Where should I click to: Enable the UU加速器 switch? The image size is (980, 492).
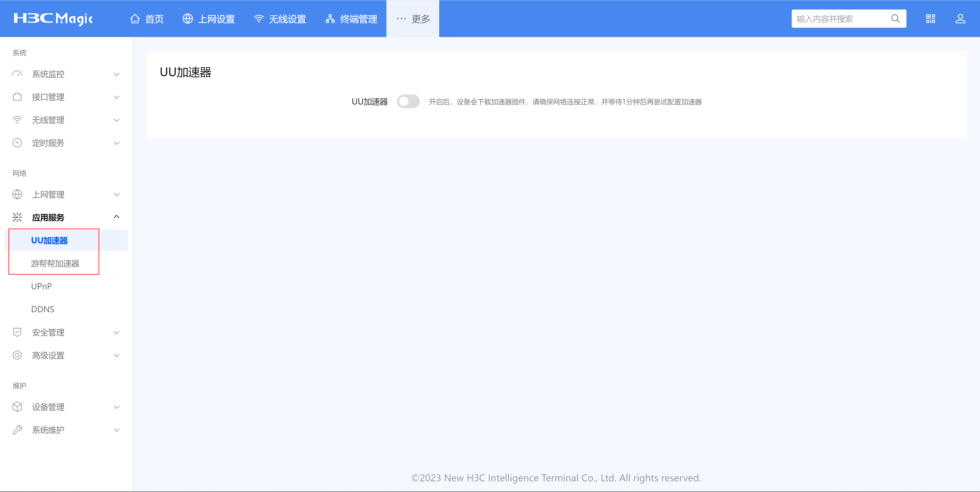pyautogui.click(x=408, y=102)
